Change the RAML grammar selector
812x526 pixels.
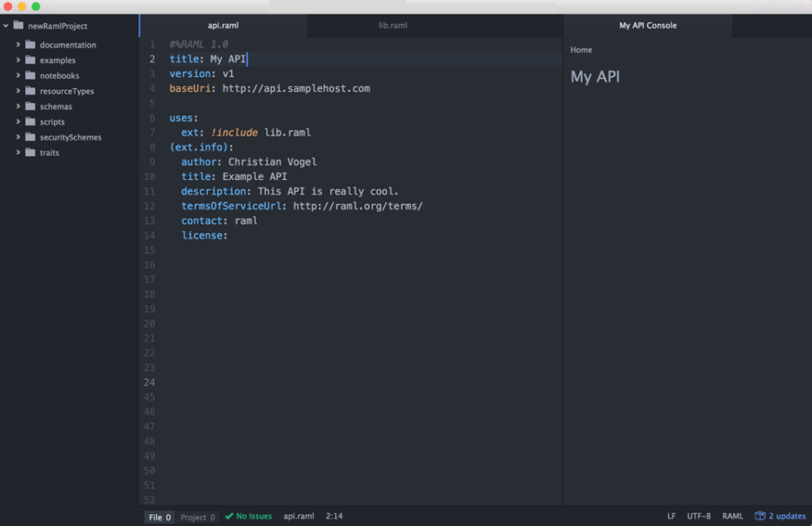click(x=732, y=516)
